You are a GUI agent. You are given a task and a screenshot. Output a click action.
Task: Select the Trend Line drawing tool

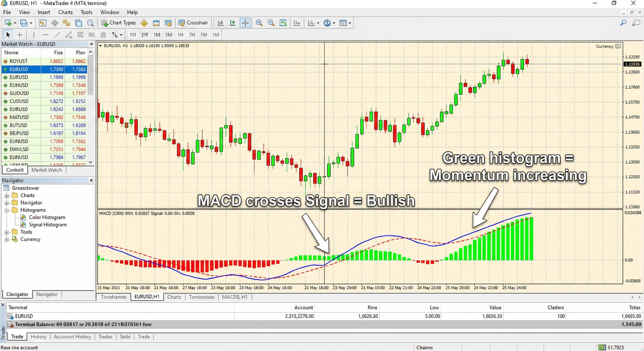pyautogui.click(x=57, y=34)
